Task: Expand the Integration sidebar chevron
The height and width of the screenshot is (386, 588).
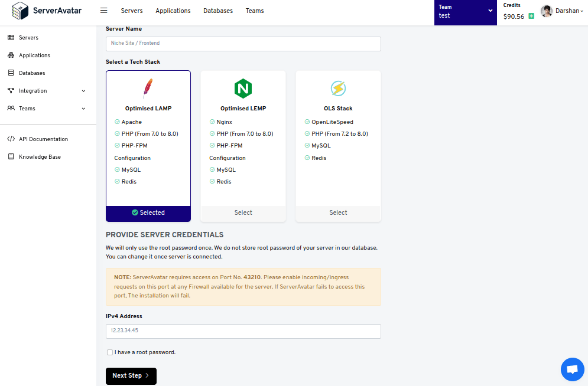Action: [84, 91]
